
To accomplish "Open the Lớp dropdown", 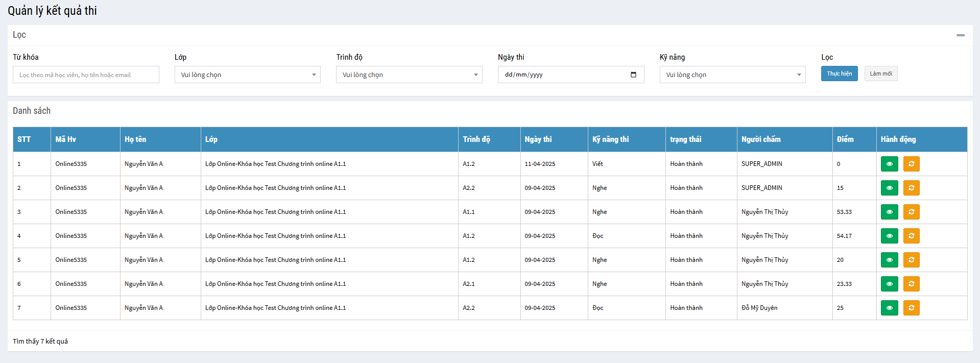I will click(247, 75).
